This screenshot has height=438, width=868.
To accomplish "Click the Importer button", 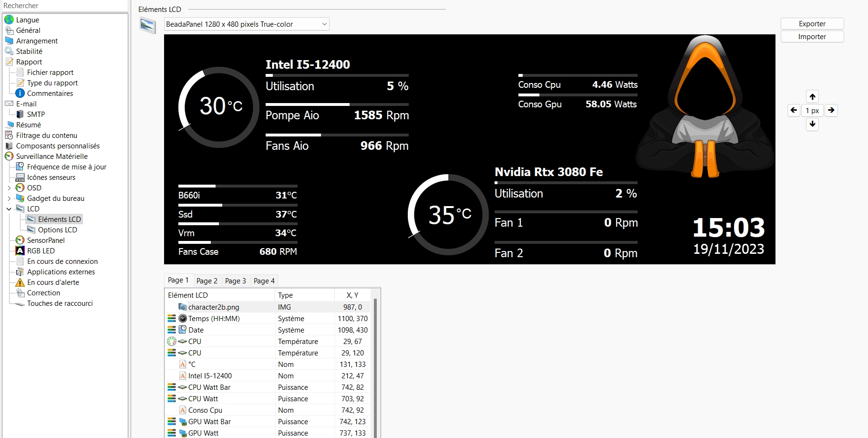I will point(812,37).
